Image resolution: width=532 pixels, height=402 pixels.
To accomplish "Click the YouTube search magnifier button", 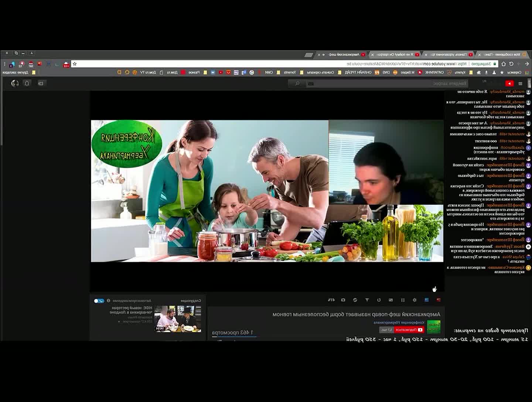I will click(x=297, y=84).
